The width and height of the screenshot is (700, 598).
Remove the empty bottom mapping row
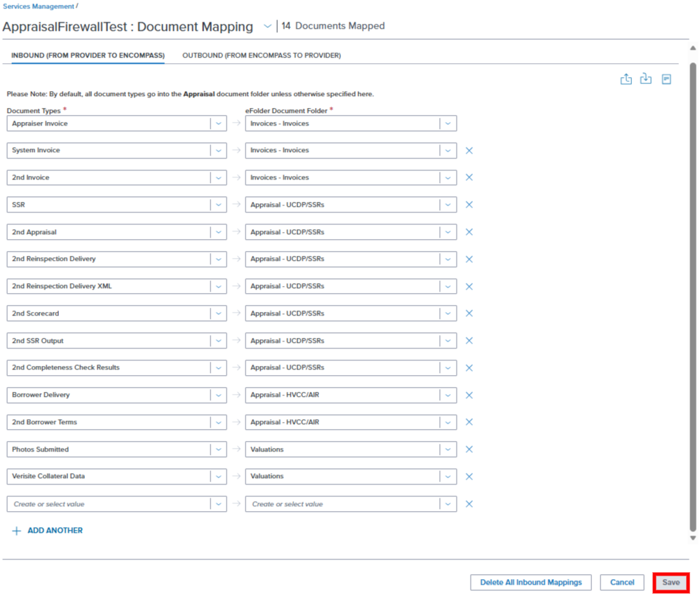tap(469, 504)
